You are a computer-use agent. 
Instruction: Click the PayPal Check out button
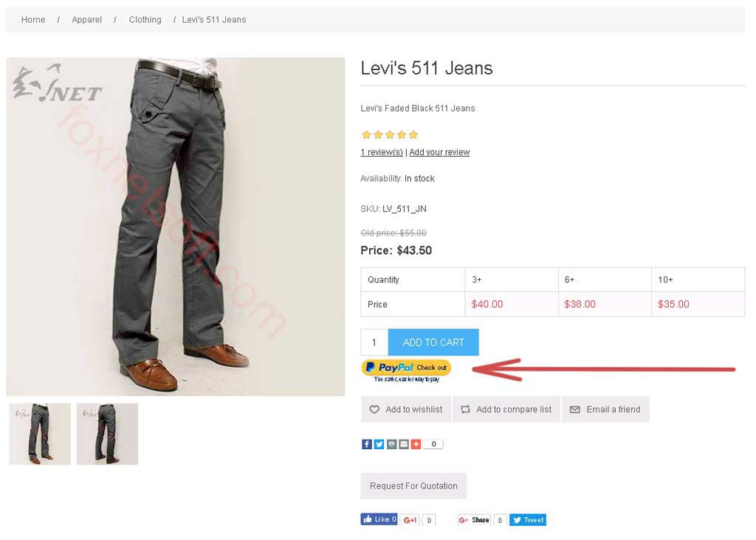tap(406, 367)
